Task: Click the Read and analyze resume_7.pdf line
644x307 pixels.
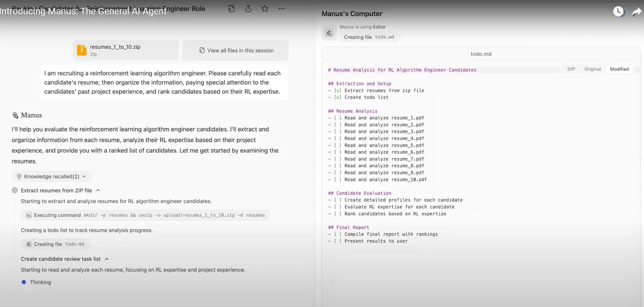Action: click(x=376, y=159)
